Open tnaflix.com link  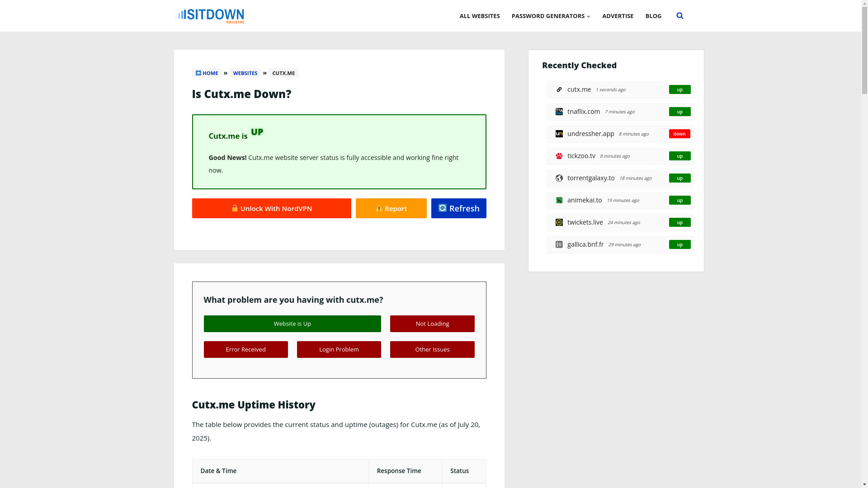tap(583, 112)
